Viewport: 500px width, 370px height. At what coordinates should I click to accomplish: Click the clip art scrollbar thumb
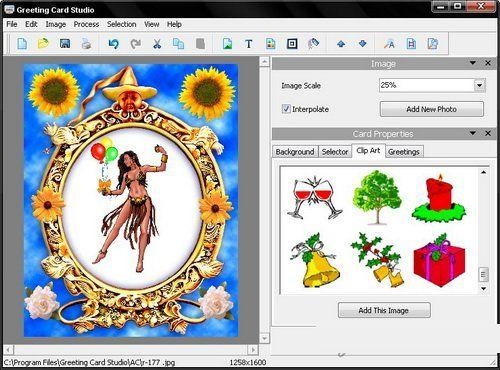point(483,275)
